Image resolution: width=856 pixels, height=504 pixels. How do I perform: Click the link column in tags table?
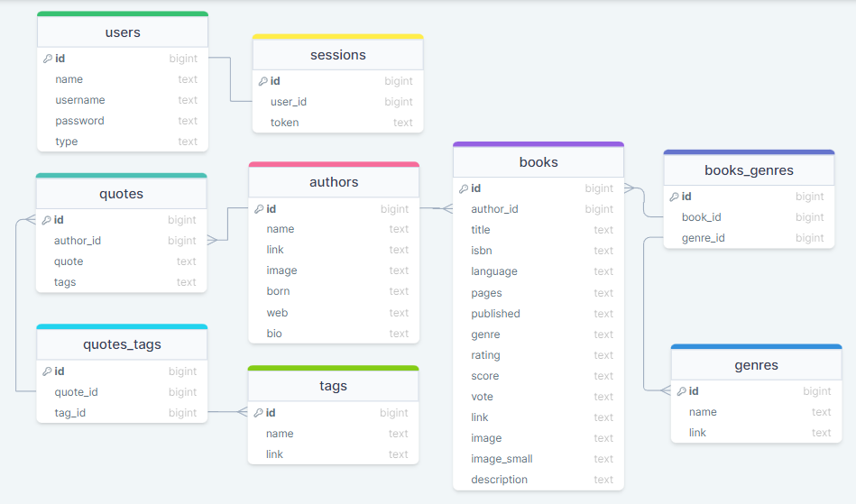coord(333,454)
